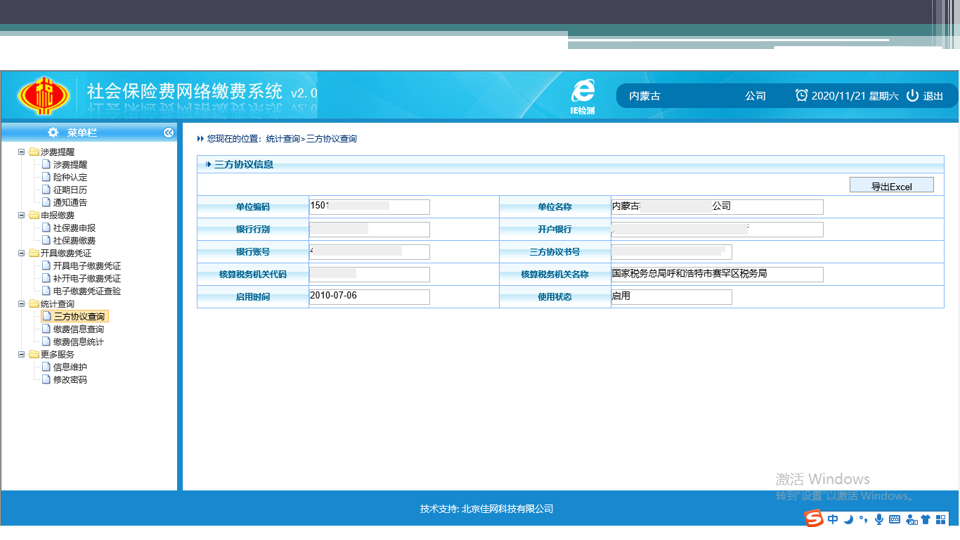Screen dimensions: 960x540
Task: Open 社保费缴费 page
Action: pyautogui.click(x=74, y=241)
